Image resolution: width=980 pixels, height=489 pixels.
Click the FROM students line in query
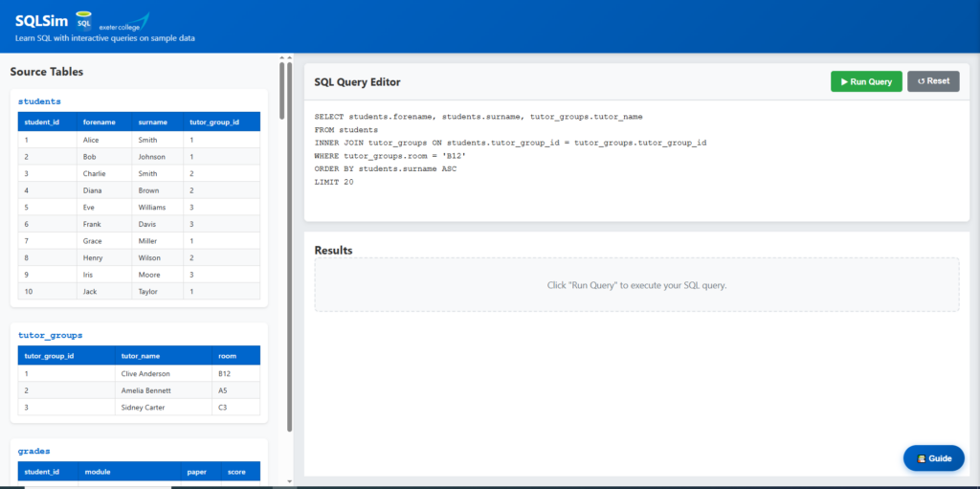click(346, 130)
